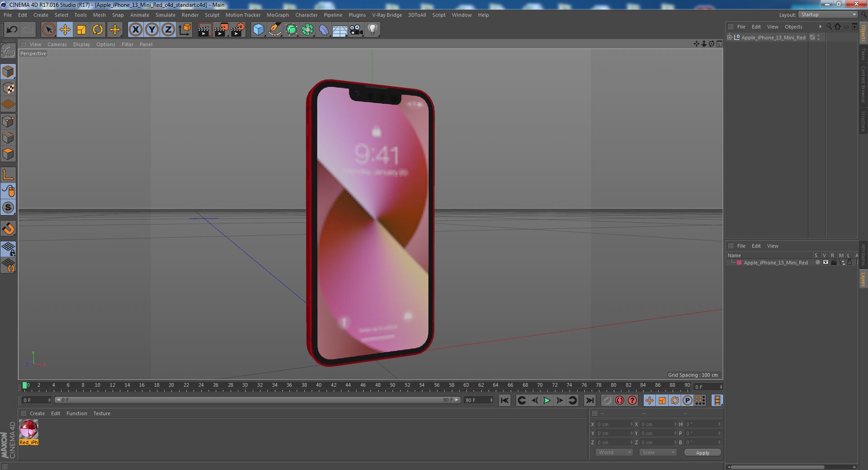The image size is (868, 470).
Task: Click the Bend deformer icon
Action: [x=324, y=30]
